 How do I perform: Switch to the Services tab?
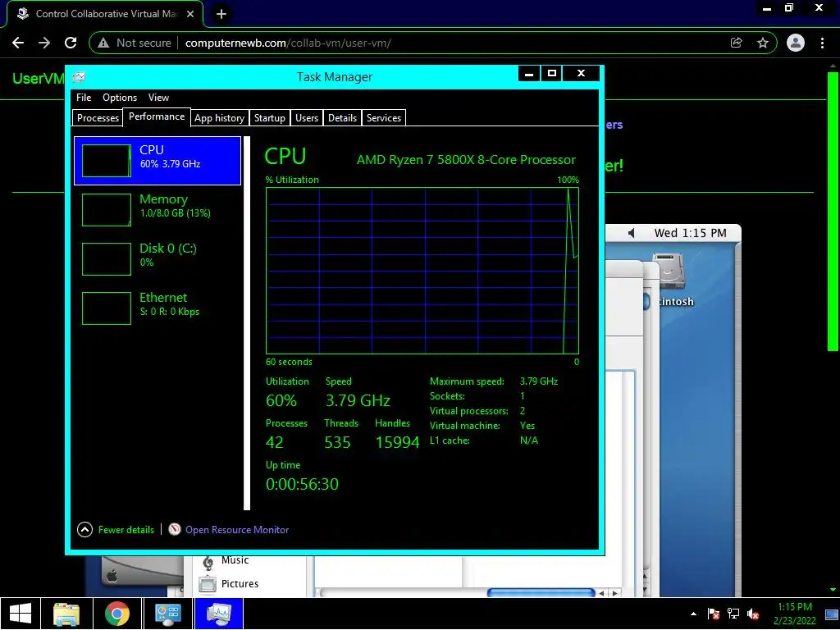pos(384,118)
